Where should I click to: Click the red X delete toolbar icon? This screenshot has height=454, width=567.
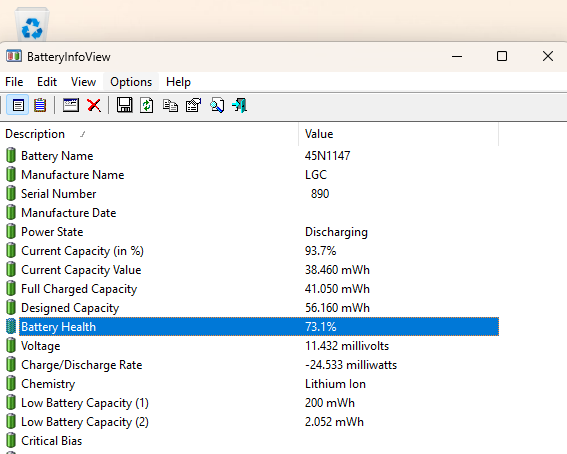coord(94,106)
